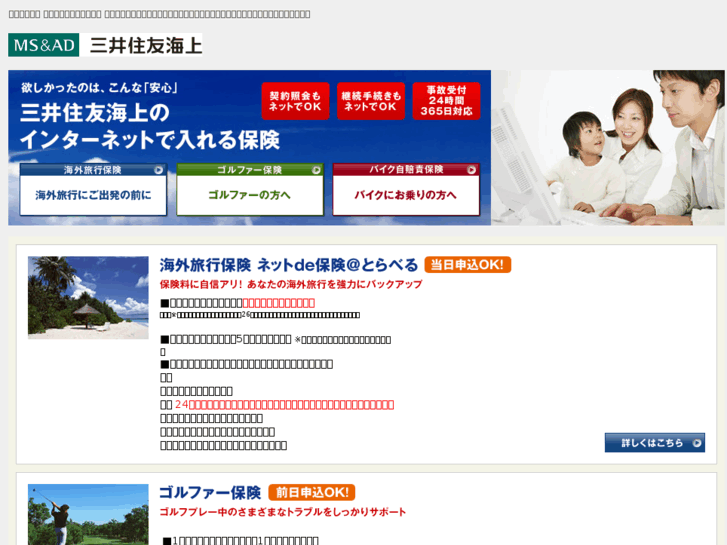This screenshot has width=727, height=545.
Task: Select 海外旅行にご出発の前に box
Action: click(93, 195)
